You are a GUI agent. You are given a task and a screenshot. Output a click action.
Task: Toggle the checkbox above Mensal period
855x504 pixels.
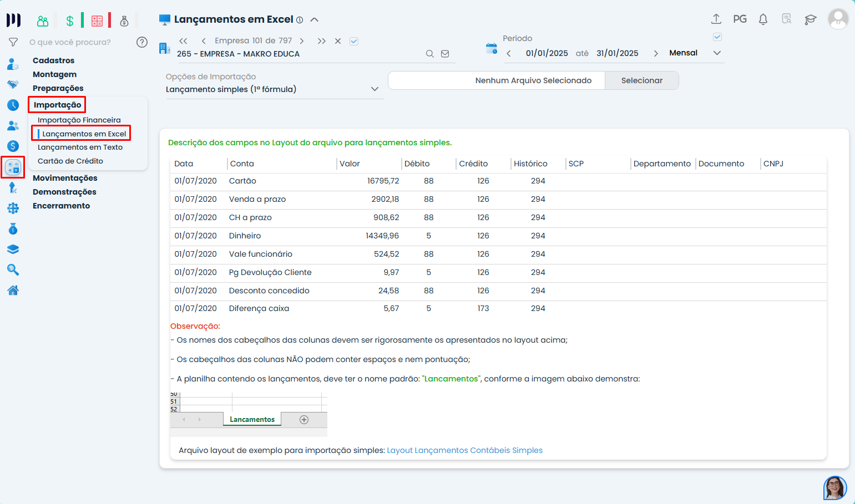tap(717, 37)
